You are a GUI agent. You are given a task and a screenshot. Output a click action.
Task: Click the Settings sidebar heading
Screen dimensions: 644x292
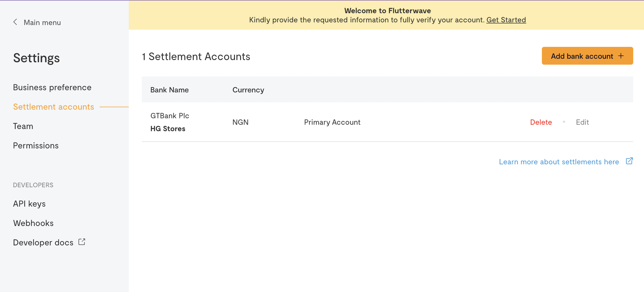[x=36, y=58]
